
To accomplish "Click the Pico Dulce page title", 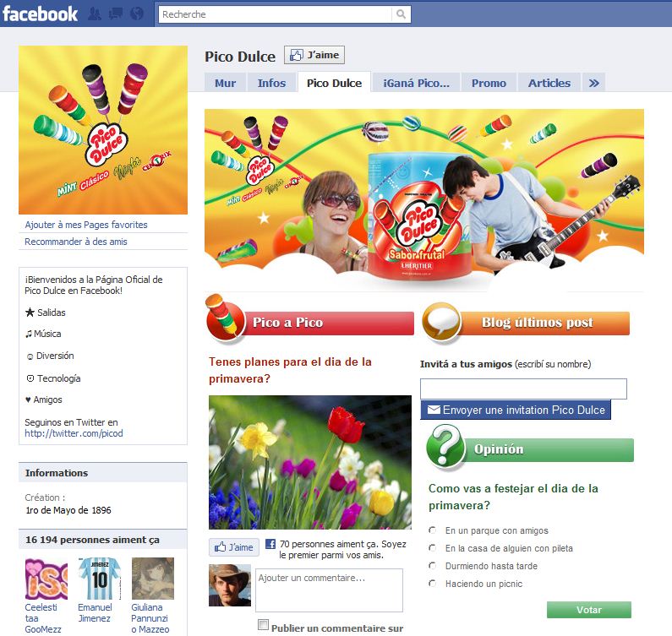I will tap(240, 57).
